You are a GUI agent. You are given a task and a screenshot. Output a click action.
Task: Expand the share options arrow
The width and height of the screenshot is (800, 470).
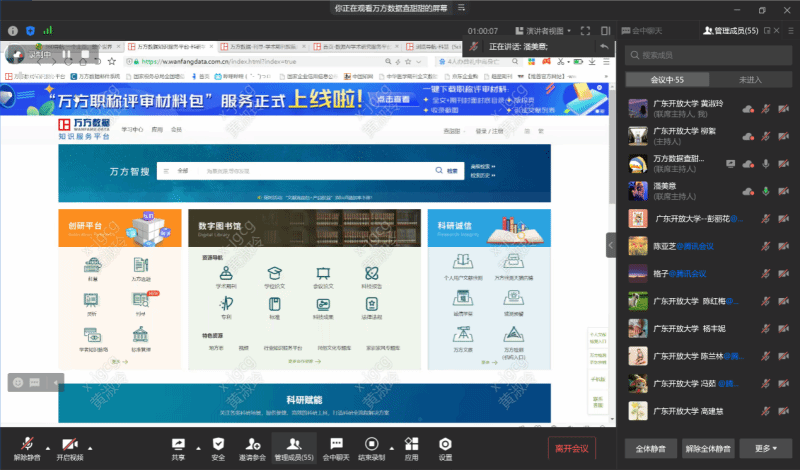(x=198, y=448)
